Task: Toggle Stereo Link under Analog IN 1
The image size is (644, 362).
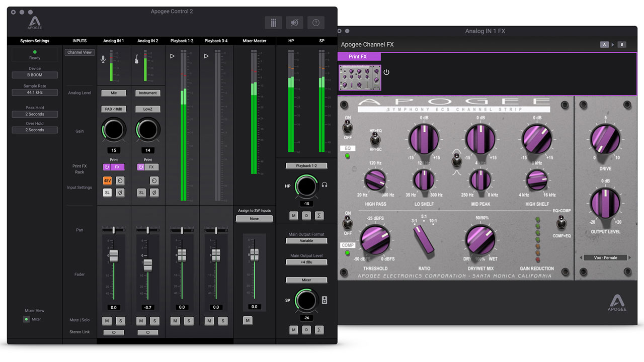Action: pos(114,332)
